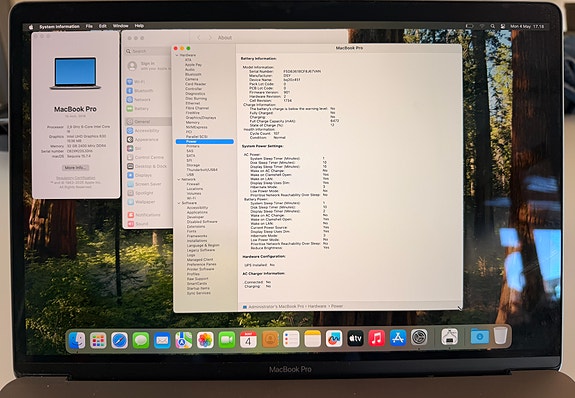The image size is (575, 398).
Task: Select Startup Items under Software
Action: point(197,288)
